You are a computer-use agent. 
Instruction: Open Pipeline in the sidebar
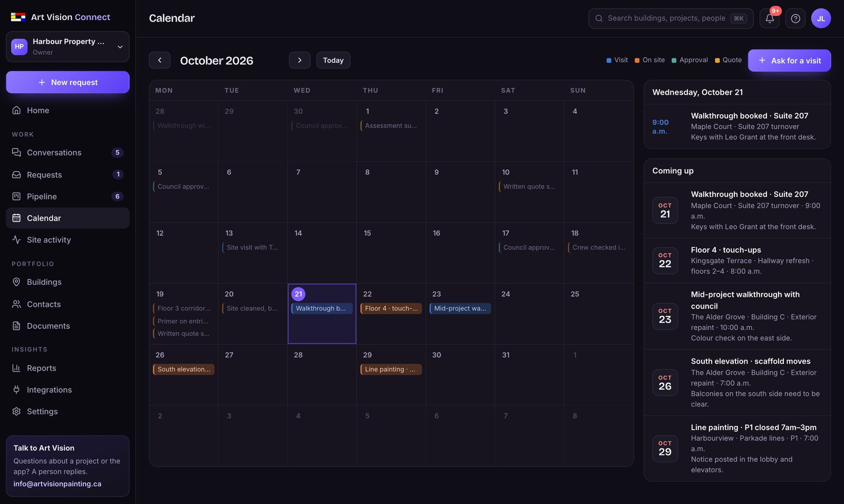(x=68, y=196)
